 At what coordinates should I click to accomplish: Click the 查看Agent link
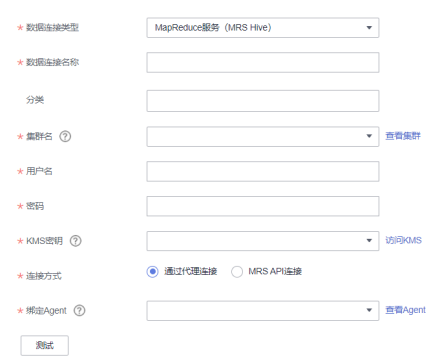coord(405,310)
